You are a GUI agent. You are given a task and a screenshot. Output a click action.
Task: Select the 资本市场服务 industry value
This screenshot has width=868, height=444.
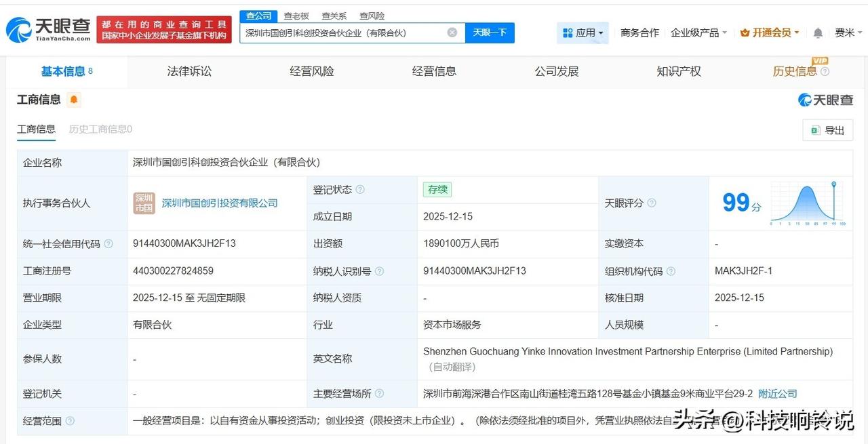pos(452,325)
